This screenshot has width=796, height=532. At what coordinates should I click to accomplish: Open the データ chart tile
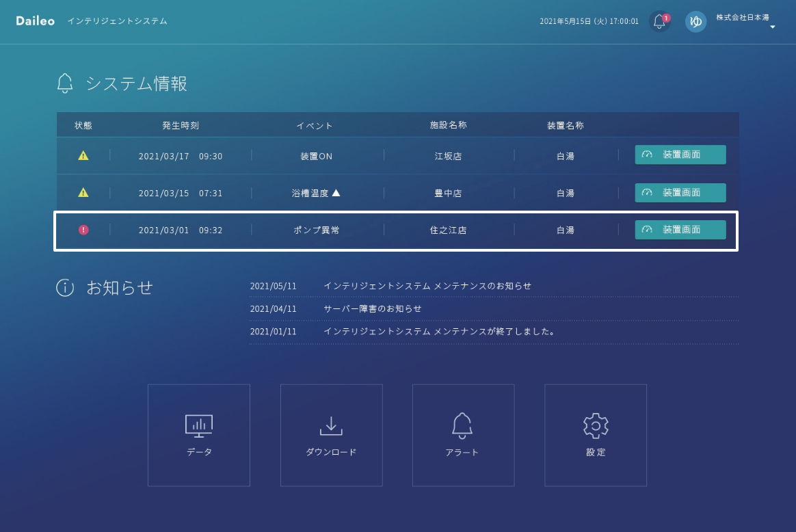(x=199, y=435)
